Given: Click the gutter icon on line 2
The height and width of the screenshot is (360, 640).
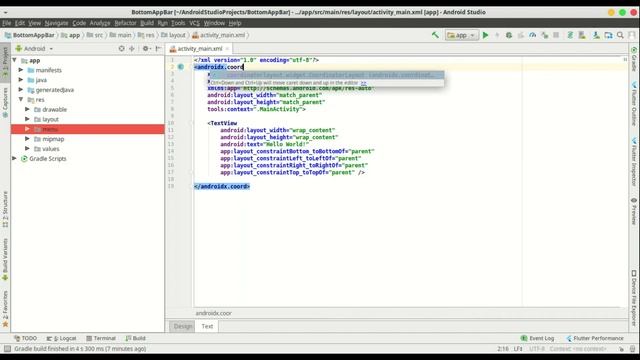Looking at the screenshot, I should [181, 67].
